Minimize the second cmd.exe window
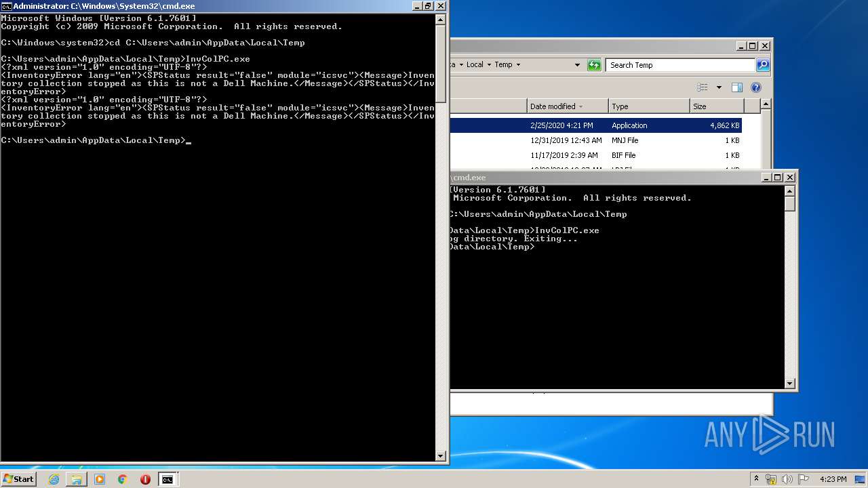868x488 pixels. coord(766,177)
